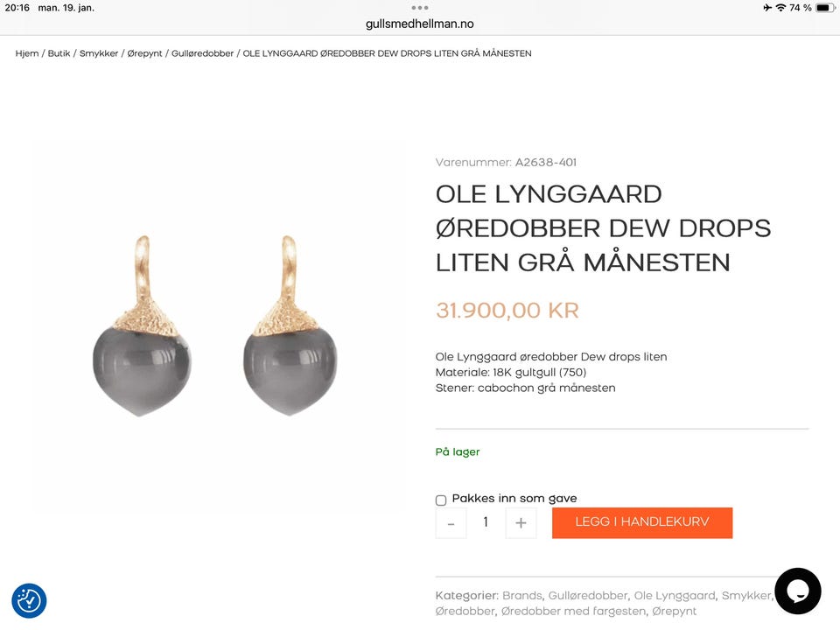Tap the battery status icon
840x630 pixels.
(x=825, y=8)
